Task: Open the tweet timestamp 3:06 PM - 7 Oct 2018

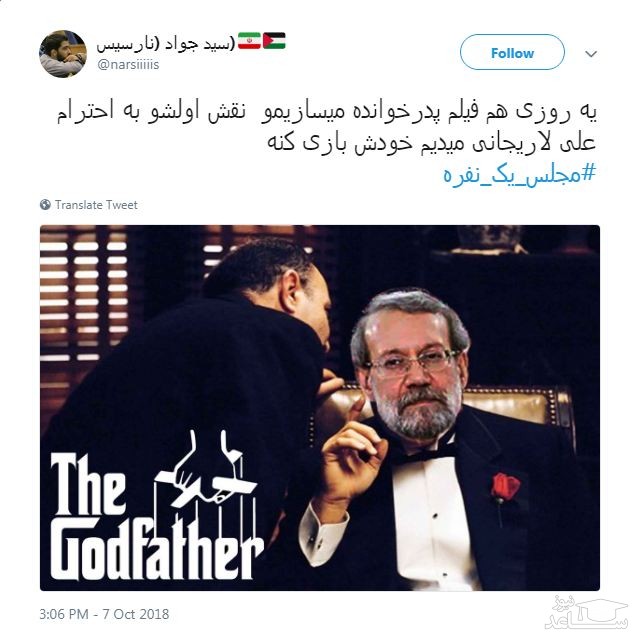Action: coord(104,614)
